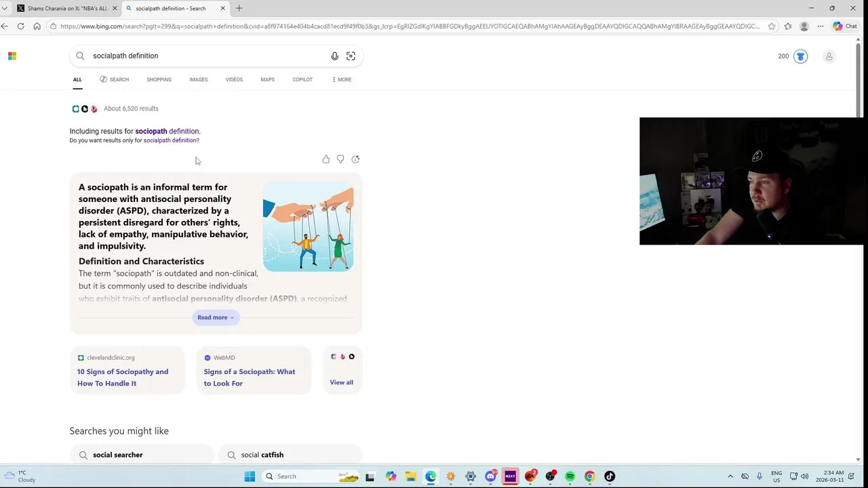Click the puppet illustration thumbnail
The height and width of the screenshot is (488, 868).
click(308, 226)
